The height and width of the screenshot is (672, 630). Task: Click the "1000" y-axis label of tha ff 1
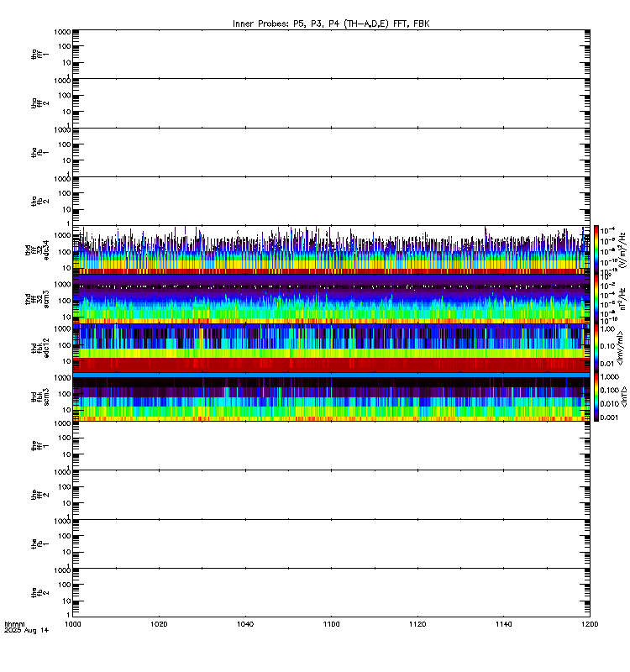tap(62, 32)
